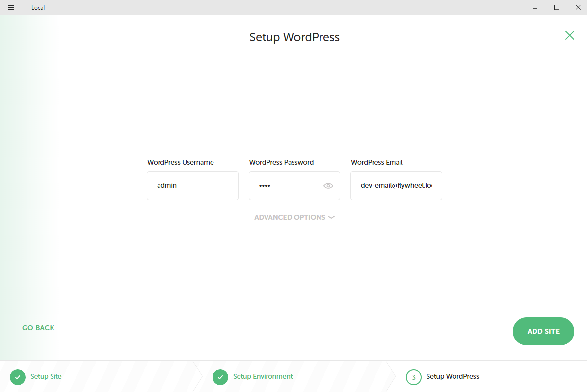
Task: Expand the Advanced Options section
Action: (290, 217)
